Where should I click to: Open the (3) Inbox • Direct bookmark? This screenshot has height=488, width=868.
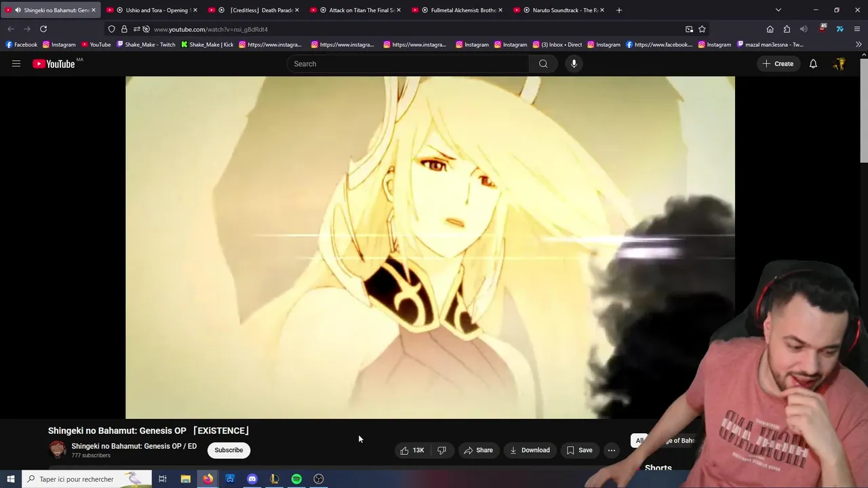click(557, 45)
